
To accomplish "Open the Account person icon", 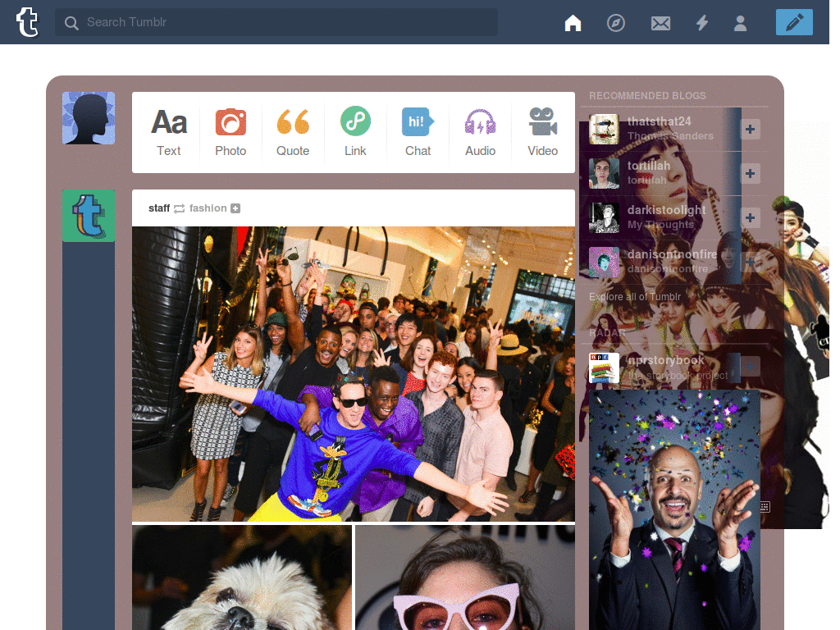I will (x=741, y=23).
